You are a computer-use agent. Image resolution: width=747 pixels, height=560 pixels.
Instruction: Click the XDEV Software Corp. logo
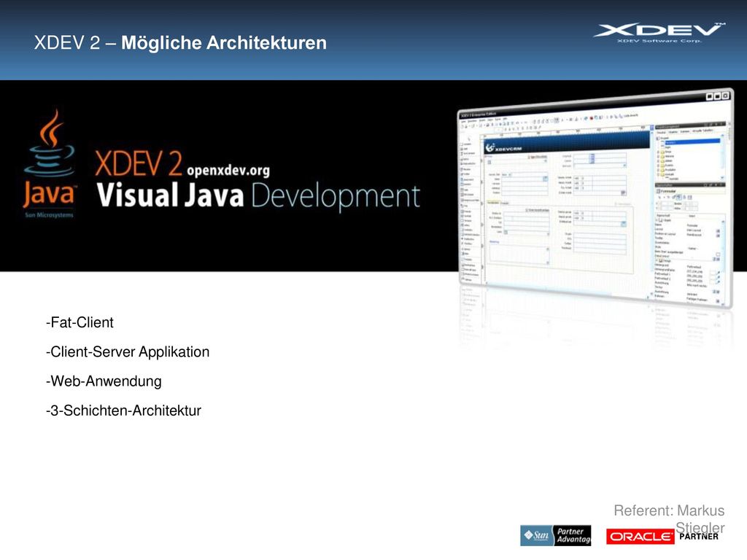(x=659, y=33)
